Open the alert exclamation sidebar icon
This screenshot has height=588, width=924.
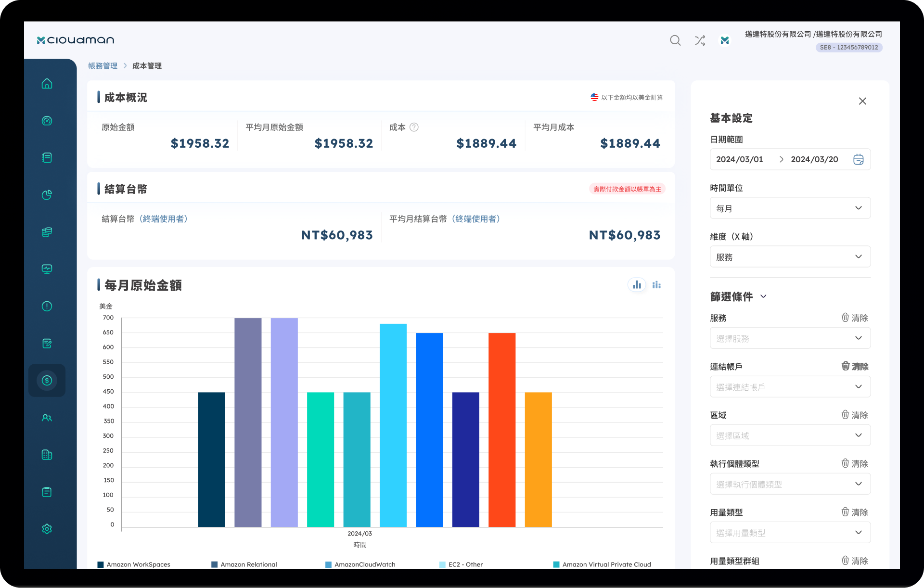point(47,306)
